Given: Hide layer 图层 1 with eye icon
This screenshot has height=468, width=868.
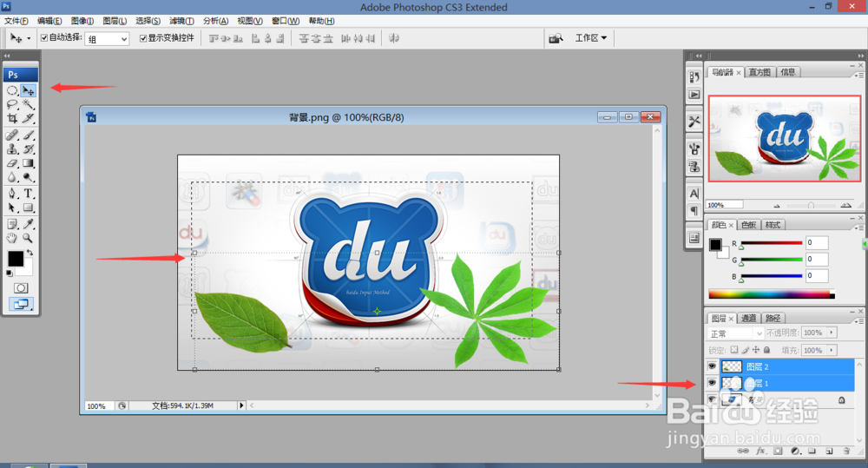Looking at the screenshot, I should [712, 383].
